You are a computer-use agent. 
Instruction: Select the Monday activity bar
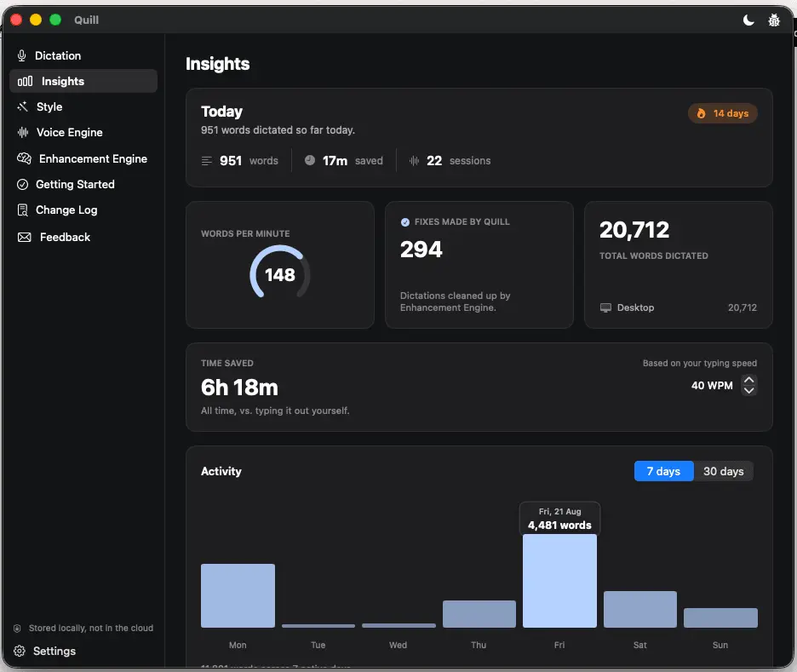238,595
